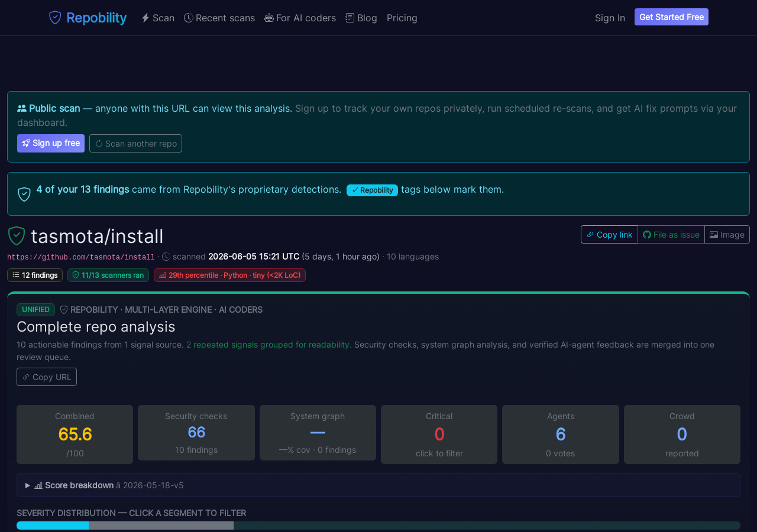Viewport: 757px width, 532px height.
Task: Click the shield icon beside proprietary findings notice
Action: pyautogui.click(x=24, y=194)
